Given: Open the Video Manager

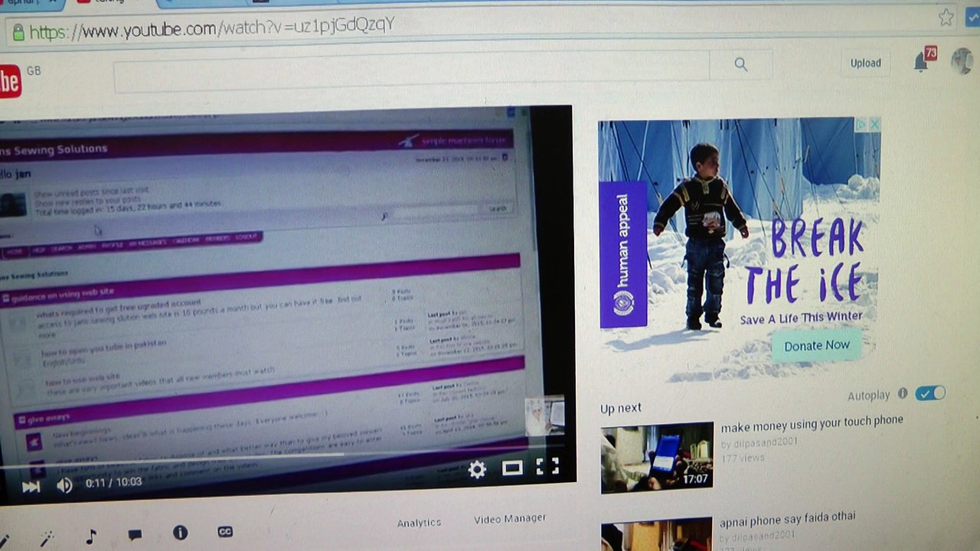Looking at the screenshot, I should coord(510,519).
